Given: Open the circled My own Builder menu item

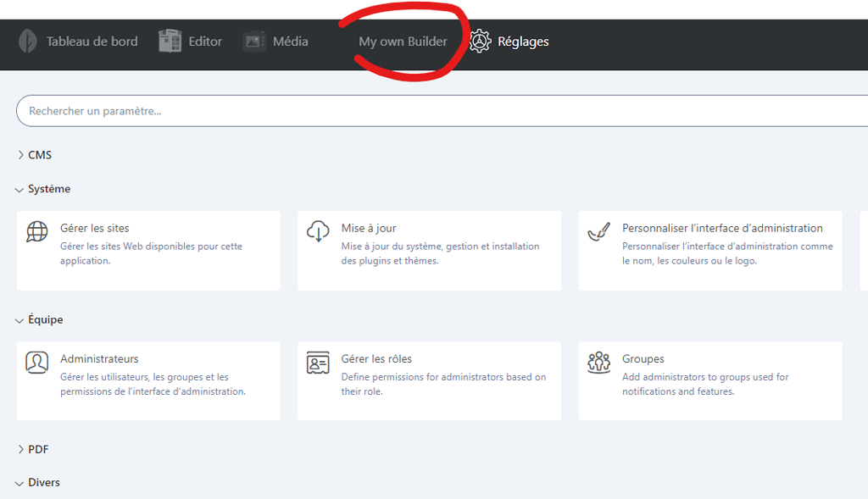Looking at the screenshot, I should coord(402,40).
